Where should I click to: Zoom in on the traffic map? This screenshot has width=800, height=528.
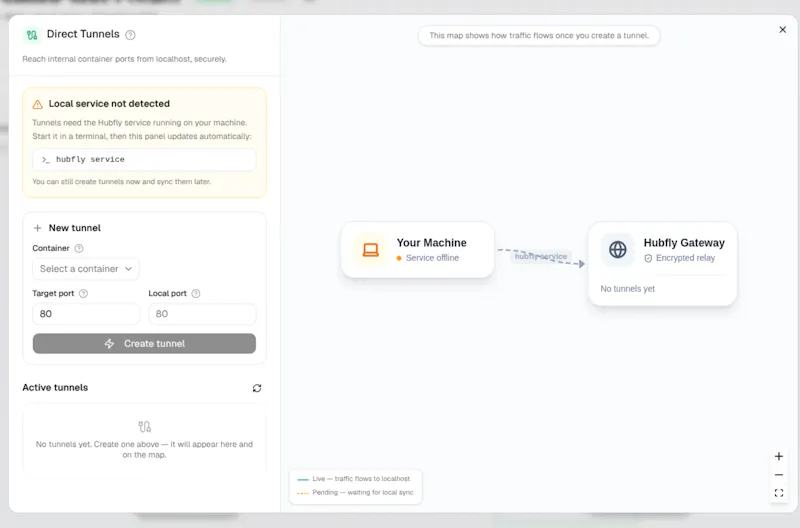click(x=779, y=457)
